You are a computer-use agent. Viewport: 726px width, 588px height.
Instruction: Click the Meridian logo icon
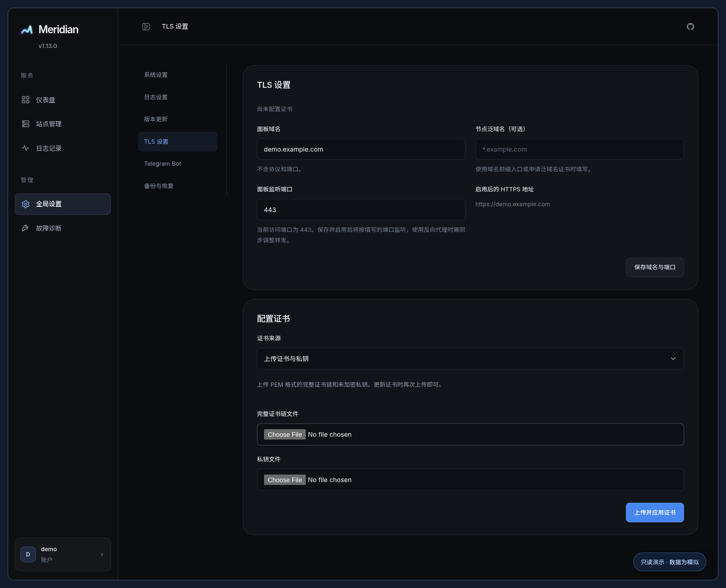[x=27, y=30]
